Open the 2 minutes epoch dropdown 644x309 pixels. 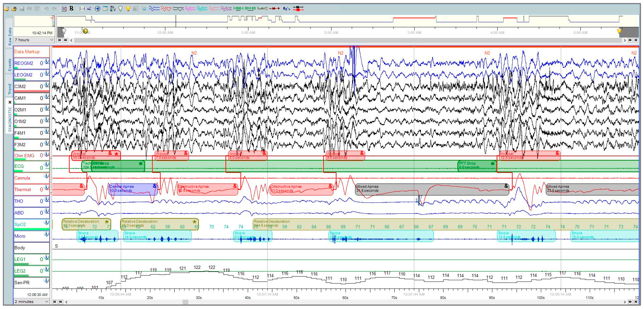(31, 302)
